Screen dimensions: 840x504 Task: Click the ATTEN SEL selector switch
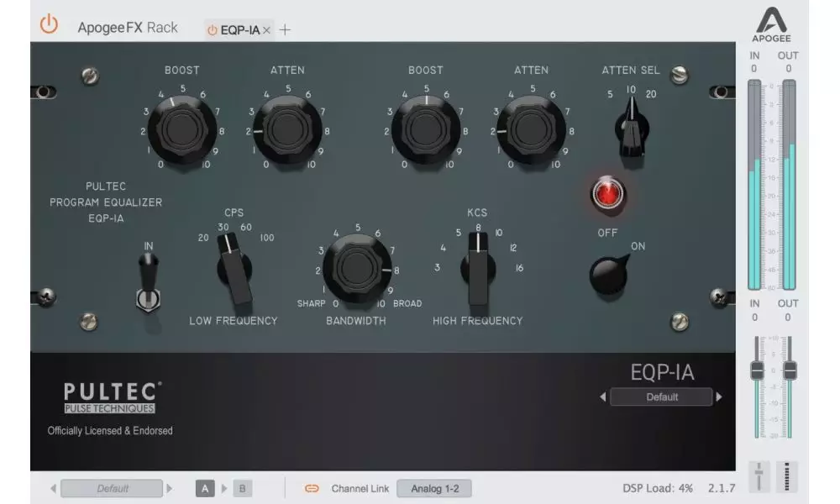(x=633, y=129)
